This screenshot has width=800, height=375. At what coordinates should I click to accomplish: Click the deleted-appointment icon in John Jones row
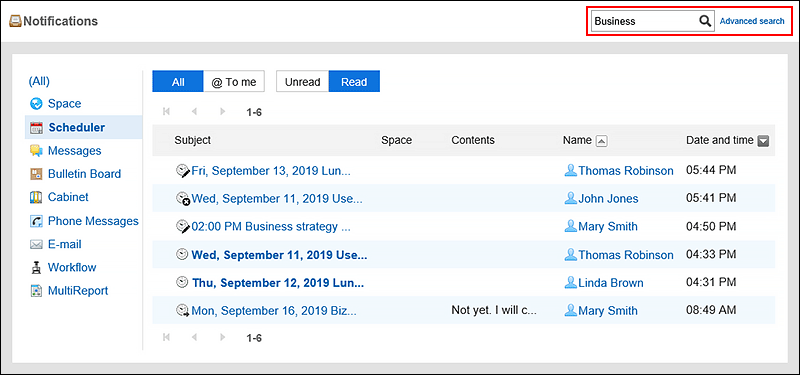(183, 198)
